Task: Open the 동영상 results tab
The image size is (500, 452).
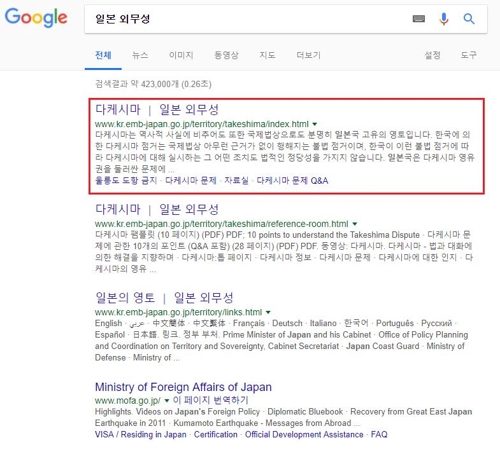Action: pos(226,55)
